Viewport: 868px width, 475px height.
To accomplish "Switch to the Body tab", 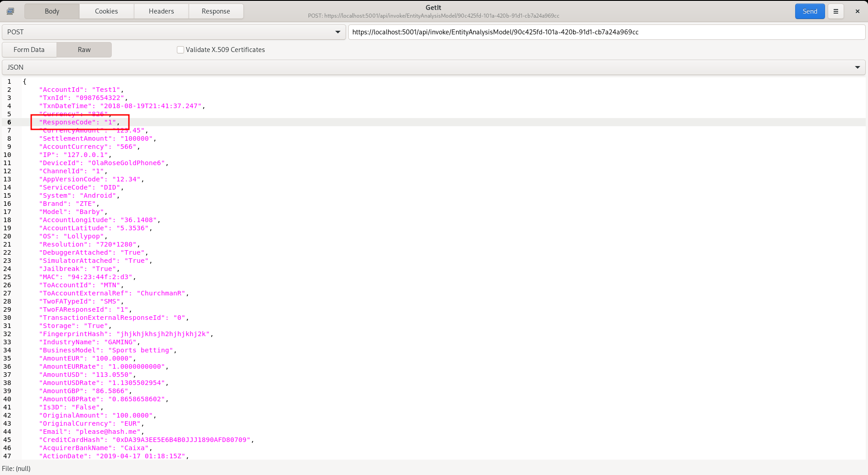I will pyautogui.click(x=52, y=11).
